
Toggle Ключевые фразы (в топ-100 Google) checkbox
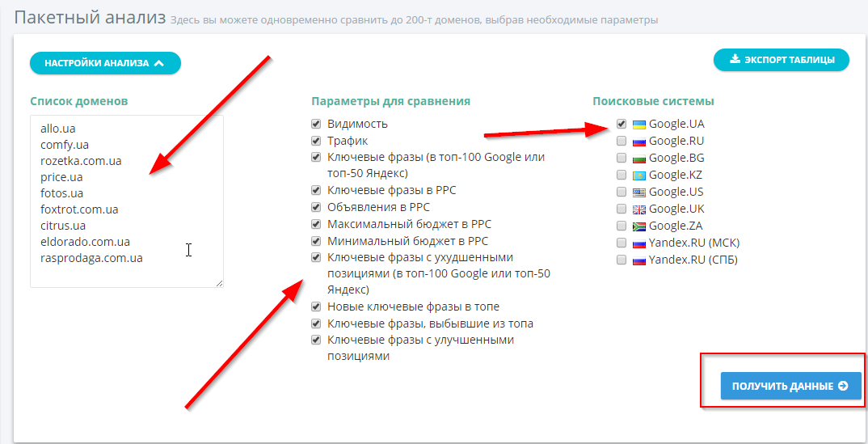click(316, 157)
